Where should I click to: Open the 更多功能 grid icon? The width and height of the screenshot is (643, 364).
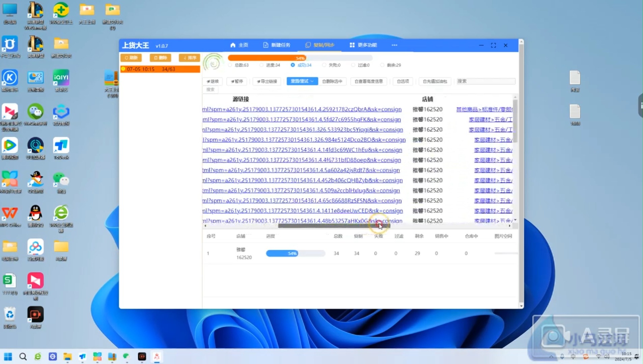coord(352,45)
